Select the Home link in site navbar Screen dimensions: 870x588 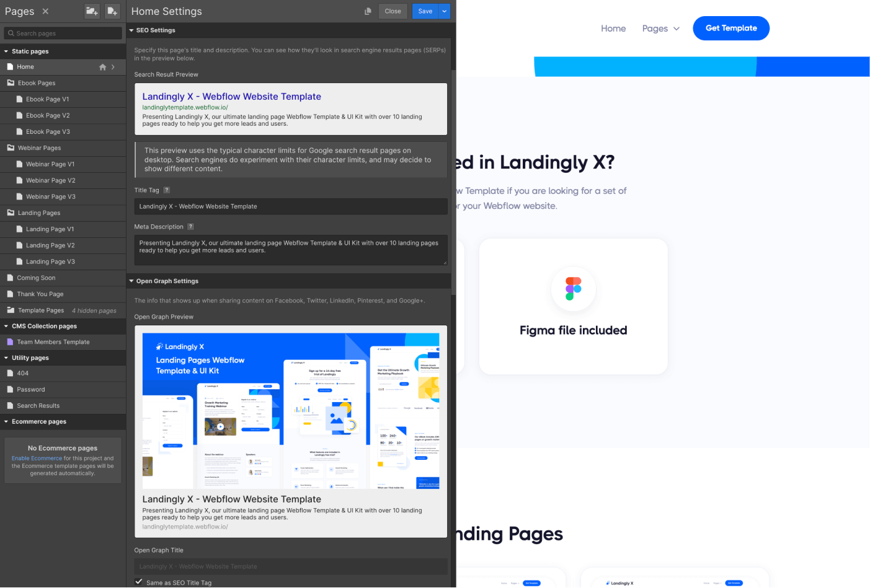point(613,29)
